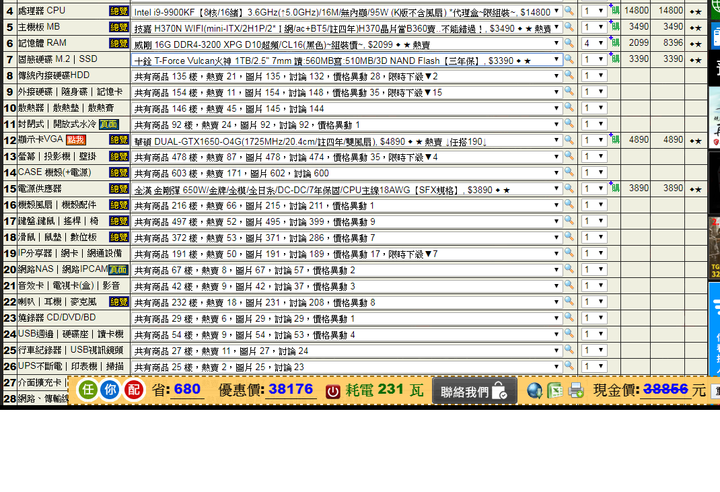Open the VGA dropdown showing 華碩 DUAL-GTX1650-O4G
720x492 pixels.
pos(347,141)
